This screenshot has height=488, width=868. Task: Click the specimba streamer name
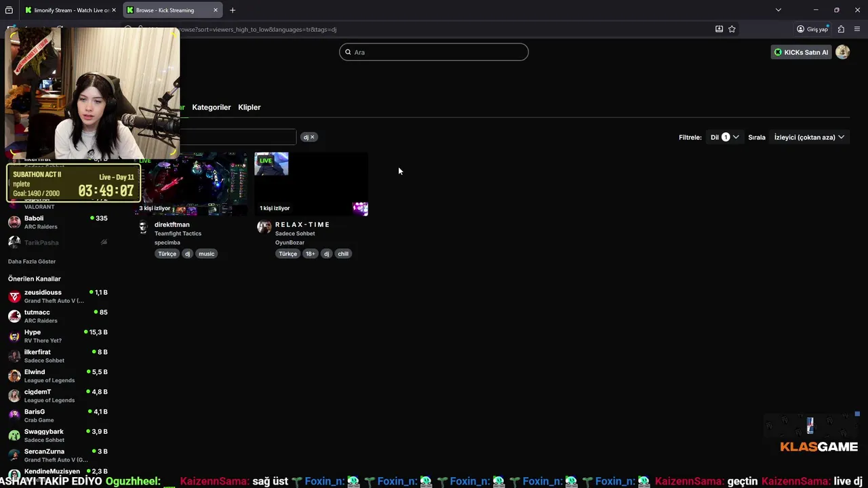[167, 242]
